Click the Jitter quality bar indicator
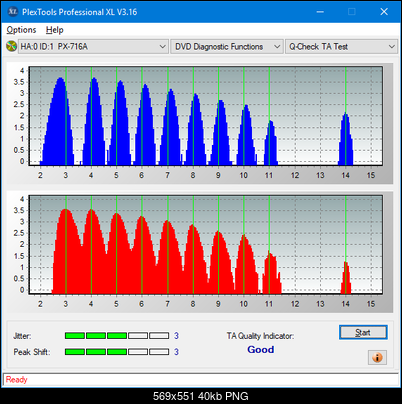Viewport: 402px width, 404px height. [117, 336]
